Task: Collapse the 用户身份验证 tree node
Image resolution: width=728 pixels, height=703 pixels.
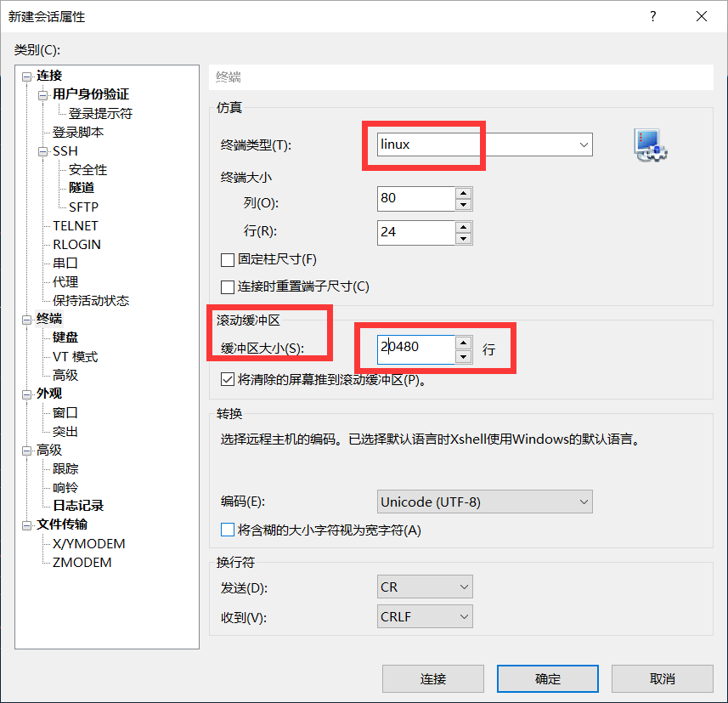Action: pos(42,95)
